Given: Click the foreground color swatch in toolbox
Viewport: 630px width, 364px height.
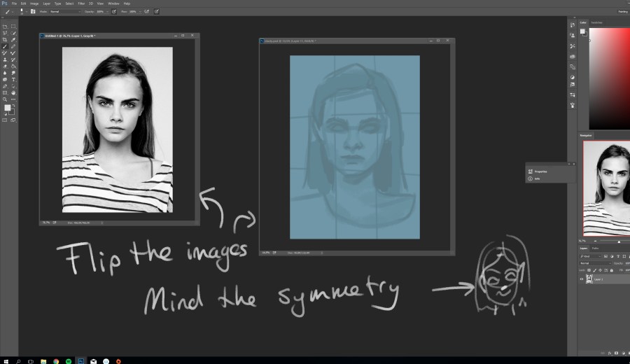Looking at the screenshot, I should tap(7, 108).
